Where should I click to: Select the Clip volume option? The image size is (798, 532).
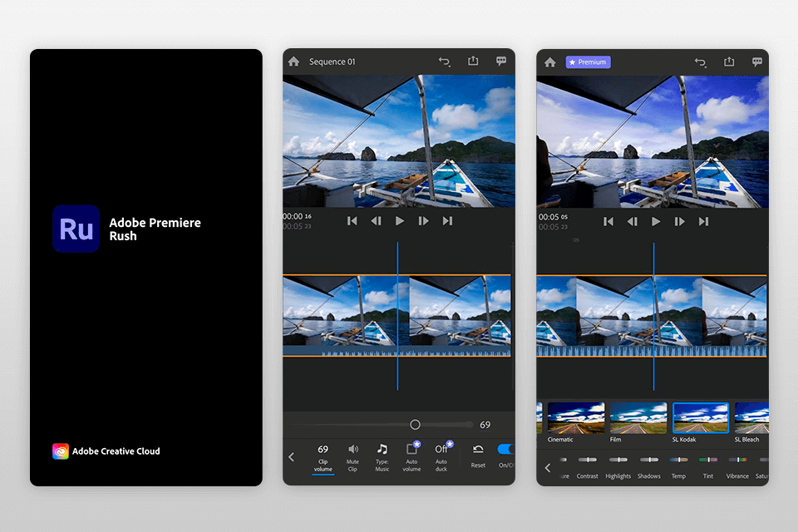coord(323,458)
